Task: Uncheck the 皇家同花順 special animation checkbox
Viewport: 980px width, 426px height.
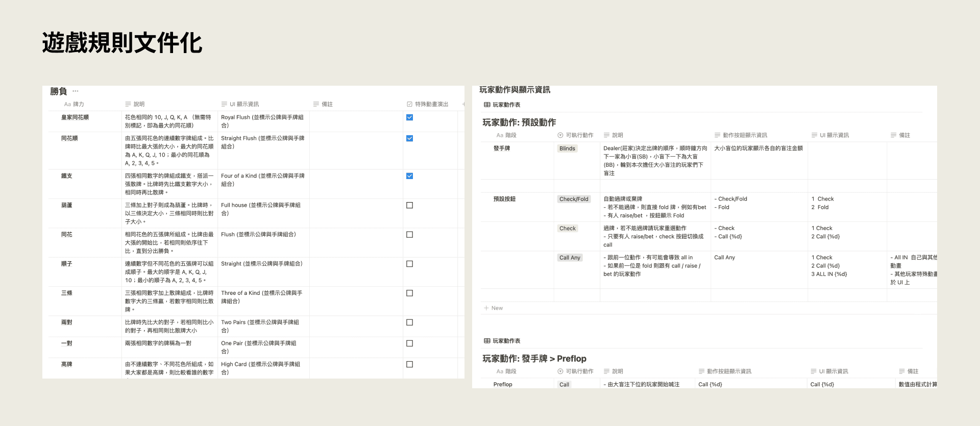Action: (x=409, y=117)
